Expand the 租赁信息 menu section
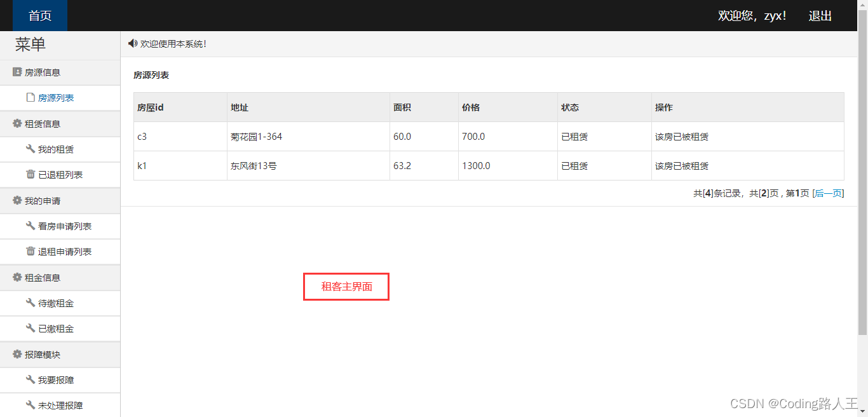The width and height of the screenshot is (868, 417). pos(60,124)
